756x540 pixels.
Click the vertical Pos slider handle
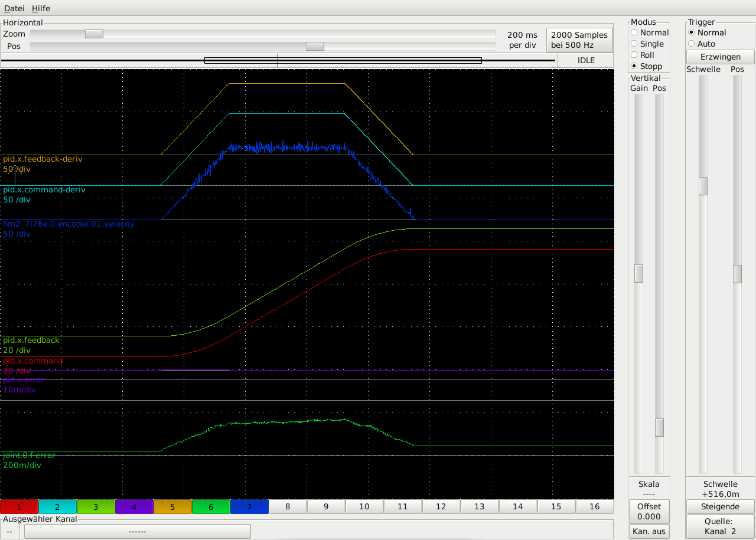659,427
